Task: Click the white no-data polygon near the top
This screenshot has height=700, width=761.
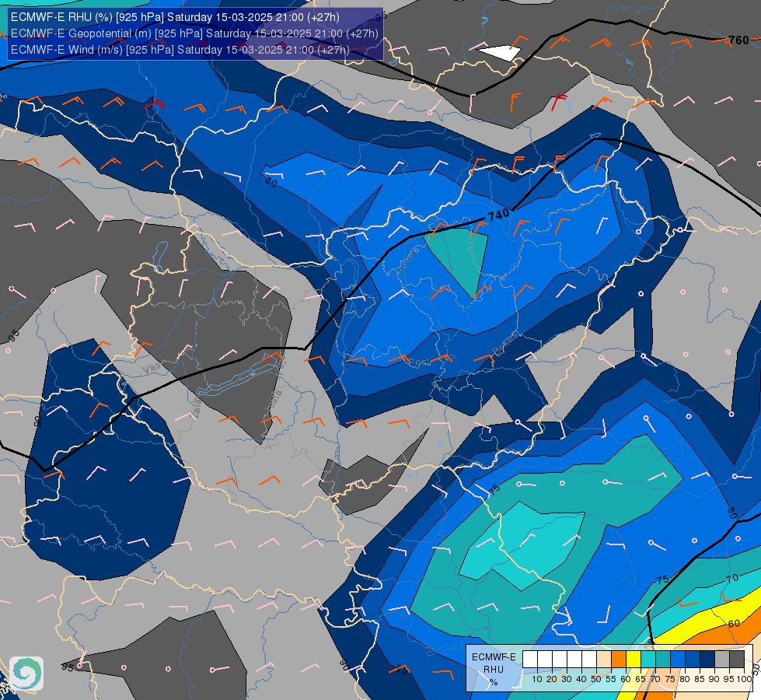Action: coord(500,53)
